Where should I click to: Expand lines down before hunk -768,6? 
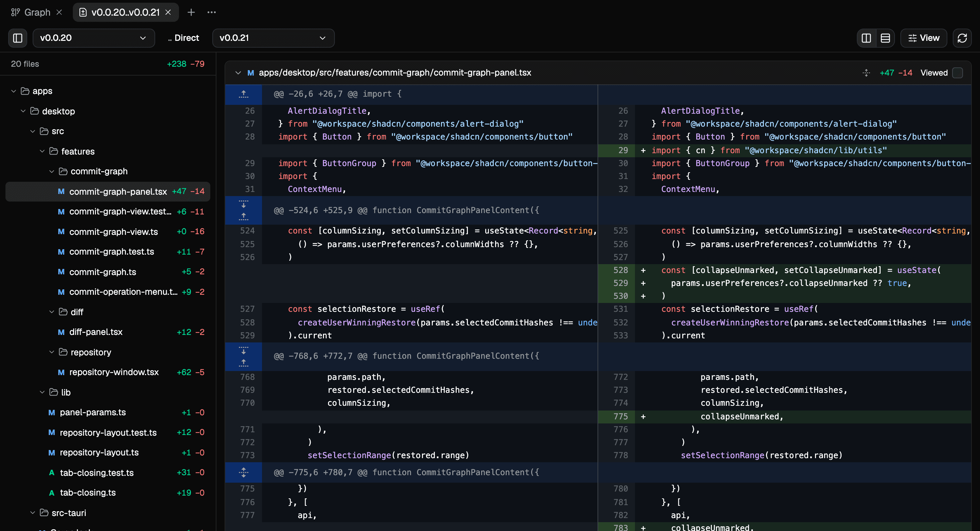(244, 350)
